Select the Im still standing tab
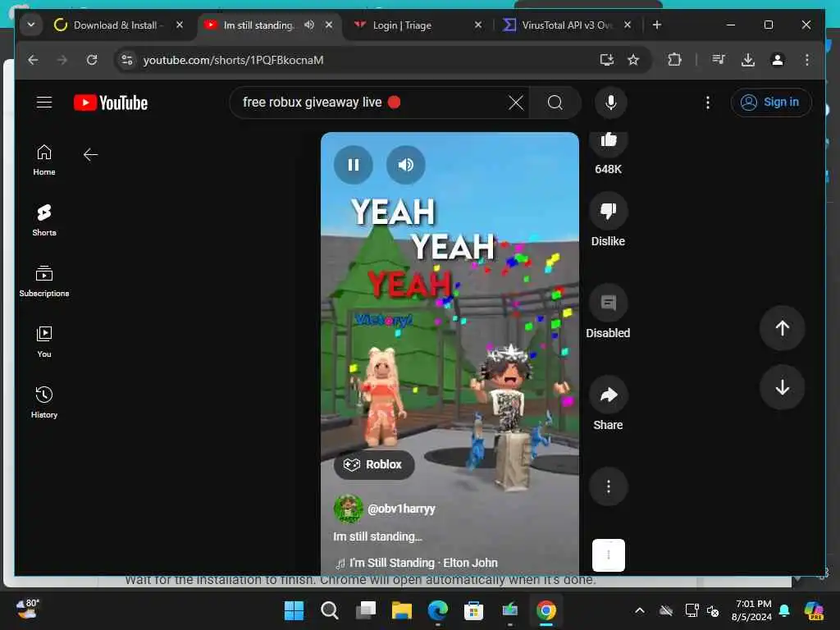This screenshot has height=630, width=840. tap(258, 25)
